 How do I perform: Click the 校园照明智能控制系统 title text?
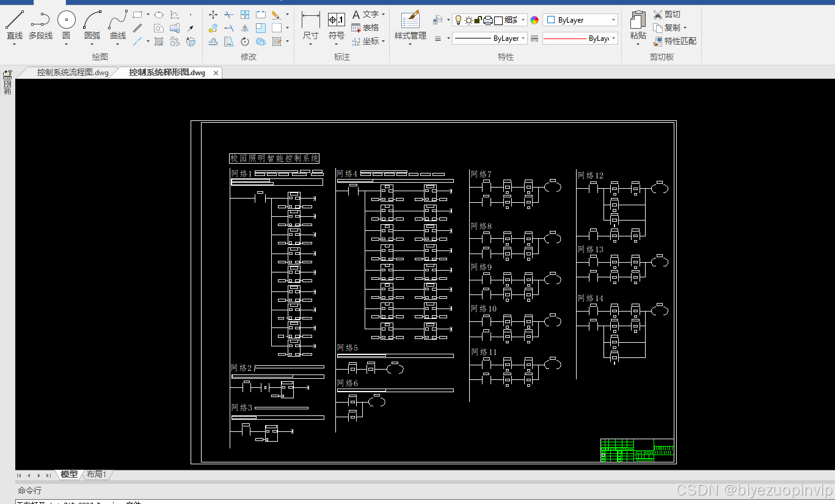(x=274, y=158)
